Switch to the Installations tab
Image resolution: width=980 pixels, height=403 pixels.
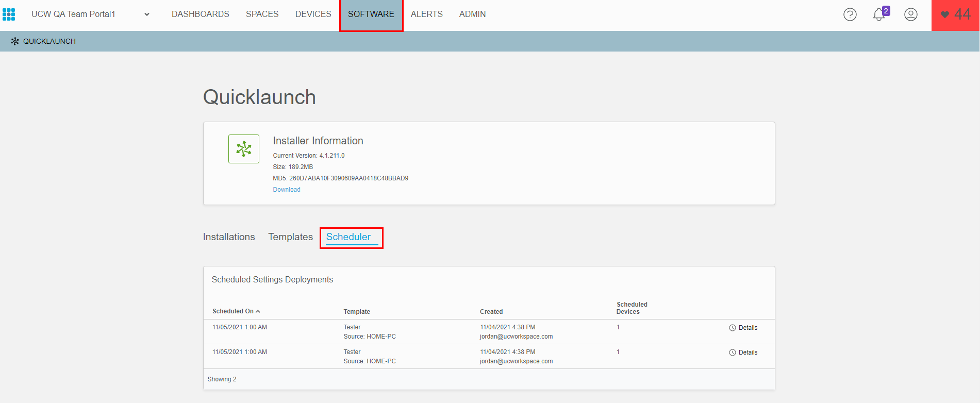click(229, 237)
